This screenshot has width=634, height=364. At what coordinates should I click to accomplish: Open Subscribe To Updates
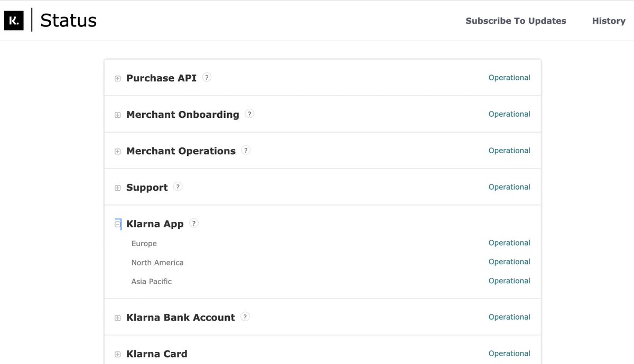click(516, 21)
